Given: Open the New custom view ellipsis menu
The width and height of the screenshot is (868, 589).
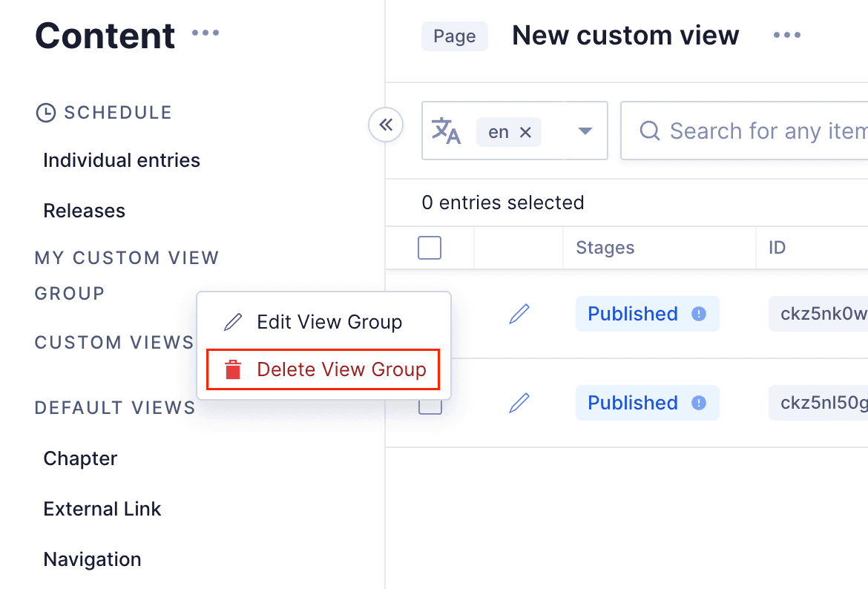Looking at the screenshot, I should pyautogui.click(x=786, y=34).
